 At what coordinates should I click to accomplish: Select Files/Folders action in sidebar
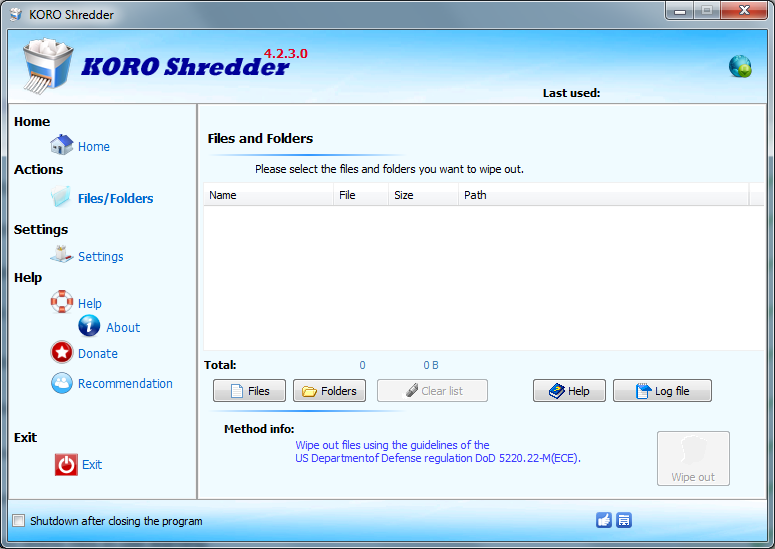tap(116, 199)
